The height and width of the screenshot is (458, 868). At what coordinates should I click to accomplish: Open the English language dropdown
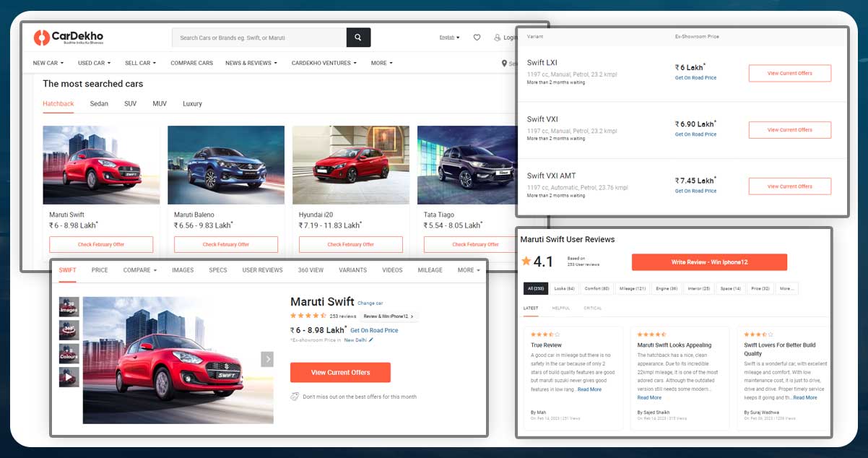[x=449, y=38]
